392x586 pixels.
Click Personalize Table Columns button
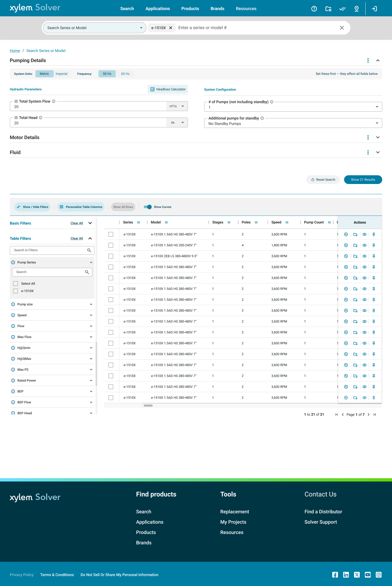click(81, 207)
